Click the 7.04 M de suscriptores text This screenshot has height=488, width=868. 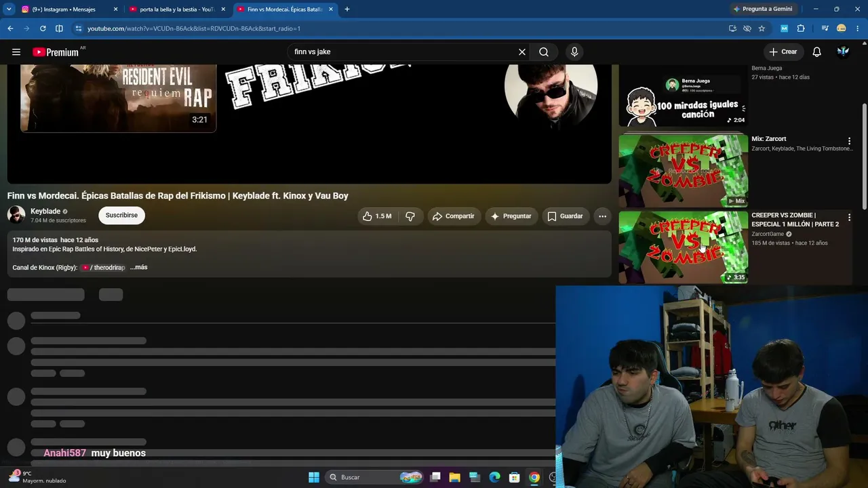[58, 221]
